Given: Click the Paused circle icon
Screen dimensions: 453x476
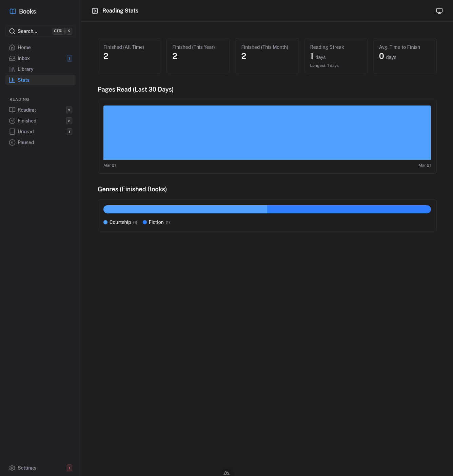Looking at the screenshot, I should pos(12,142).
